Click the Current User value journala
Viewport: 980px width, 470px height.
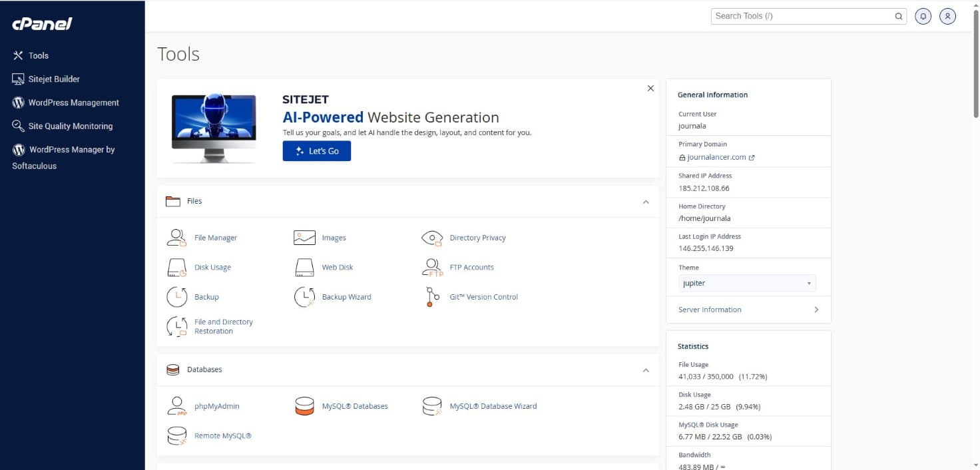[x=692, y=126]
